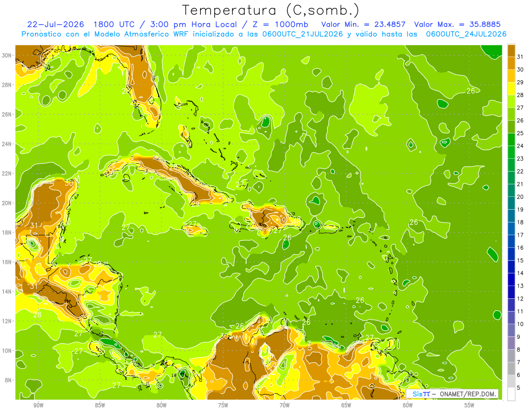Click the "80W" longitude axis label
Image resolution: width=532 pixels, height=411 pixels.
point(161,405)
